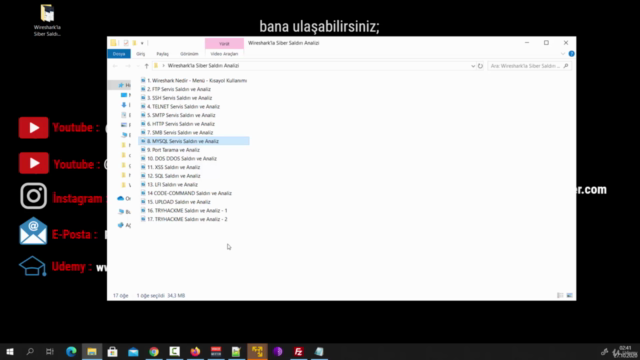Open Task View from the taskbar
Screen dimensions: 640x360
coord(50,351)
